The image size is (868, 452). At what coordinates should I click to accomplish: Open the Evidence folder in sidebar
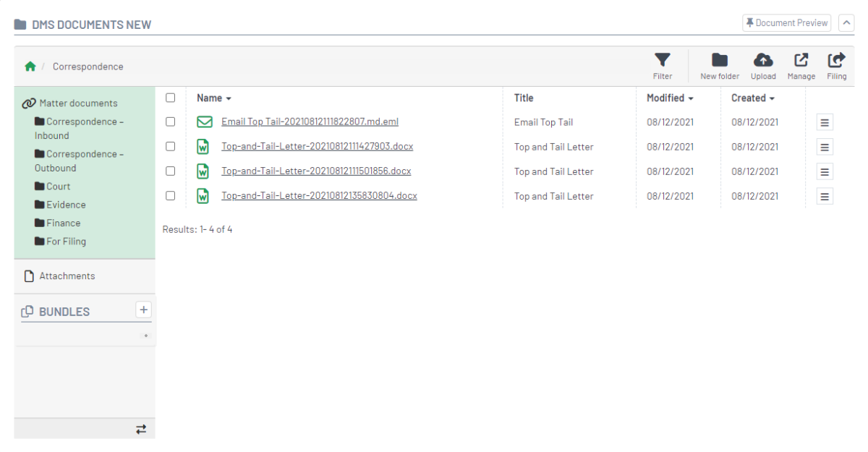point(65,205)
